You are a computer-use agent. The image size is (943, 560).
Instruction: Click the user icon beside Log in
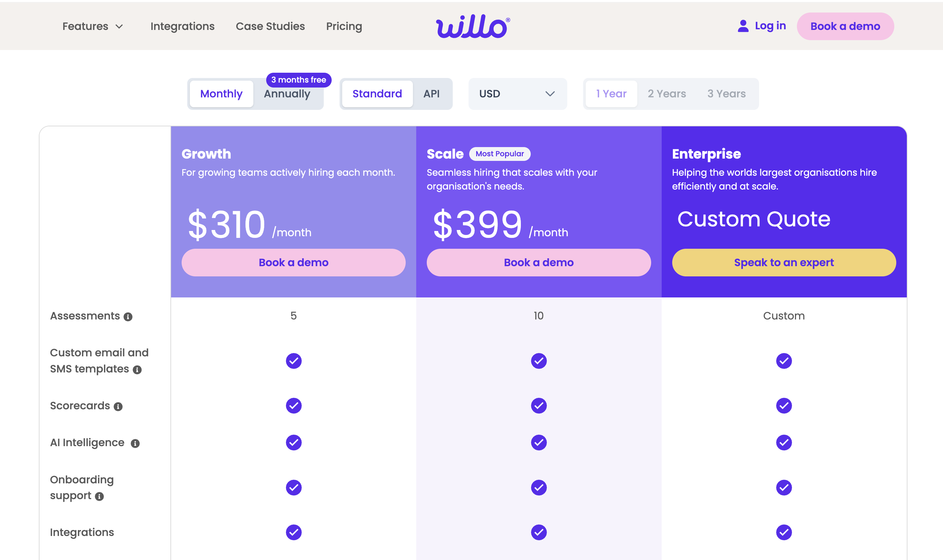[743, 26]
